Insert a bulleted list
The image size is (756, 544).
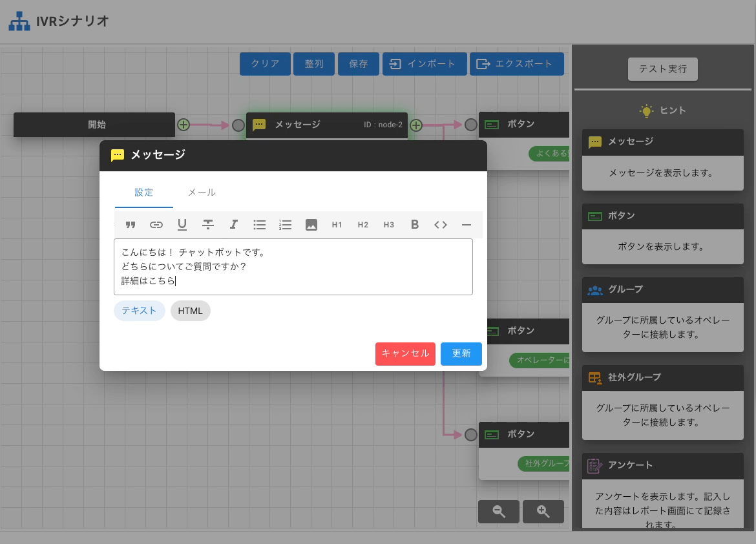[260, 225]
